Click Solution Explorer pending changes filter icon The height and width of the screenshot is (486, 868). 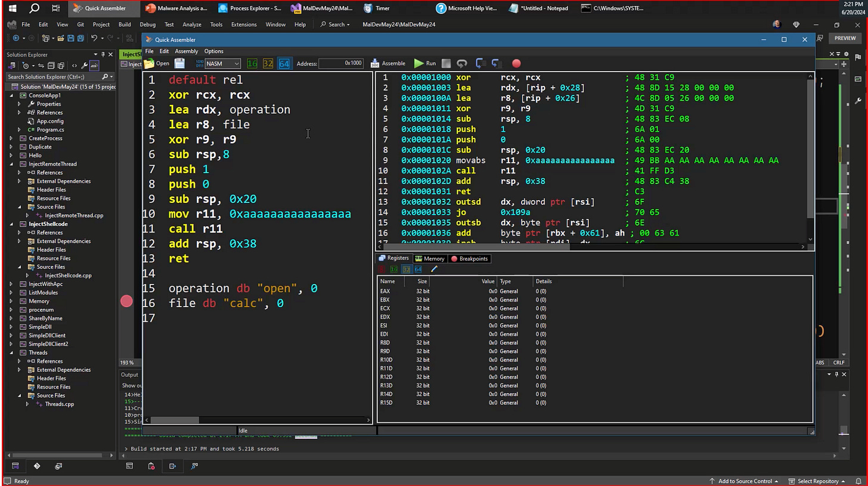pos(26,66)
